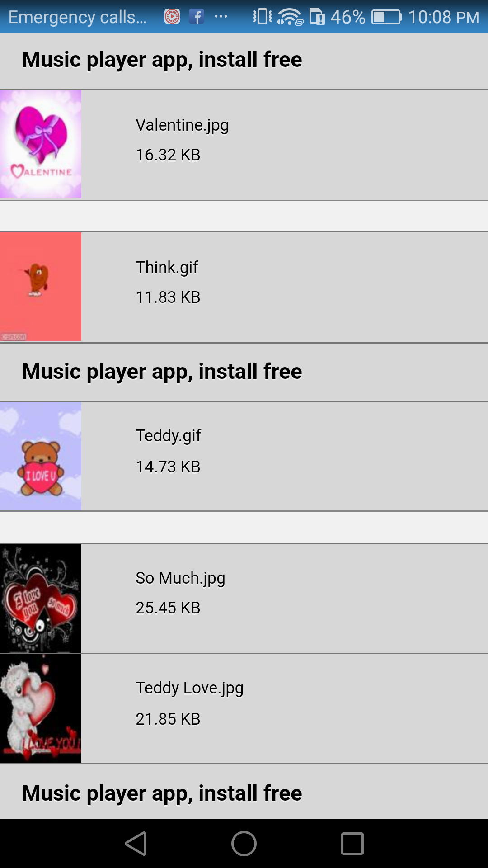The height and width of the screenshot is (868, 488).
Task: Tap the Android back navigation button
Action: pos(136,844)
